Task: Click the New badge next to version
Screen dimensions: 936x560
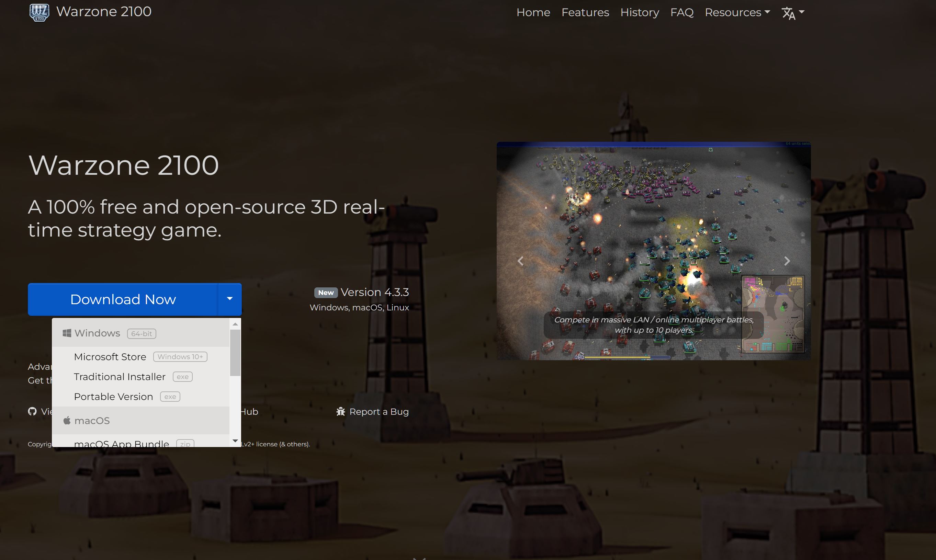Action: click(326, 293)
